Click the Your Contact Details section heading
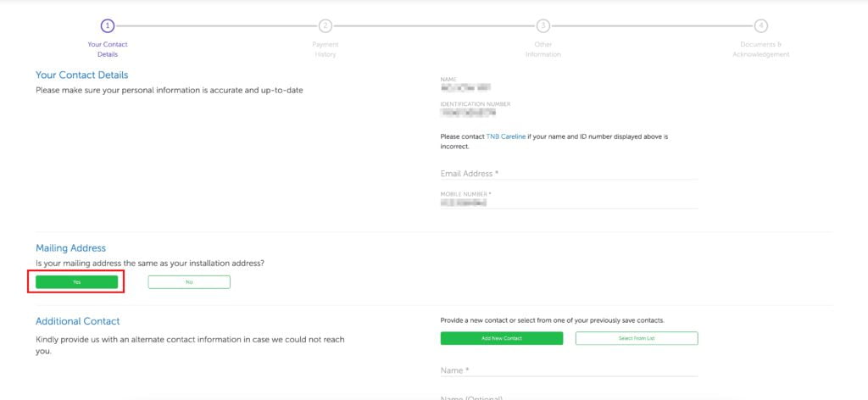 coord(82,75)
